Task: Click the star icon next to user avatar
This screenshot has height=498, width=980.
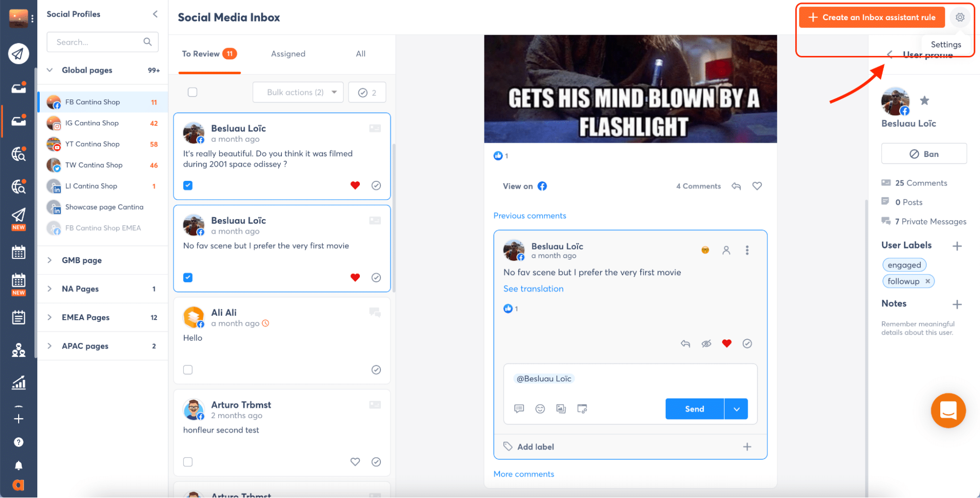Action: 925,100
